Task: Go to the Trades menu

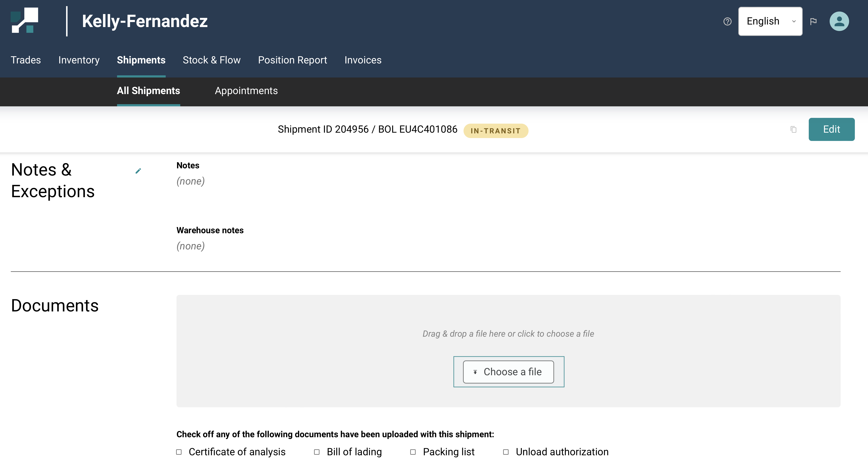Action: pyautogui.click(x=26, y=60)
